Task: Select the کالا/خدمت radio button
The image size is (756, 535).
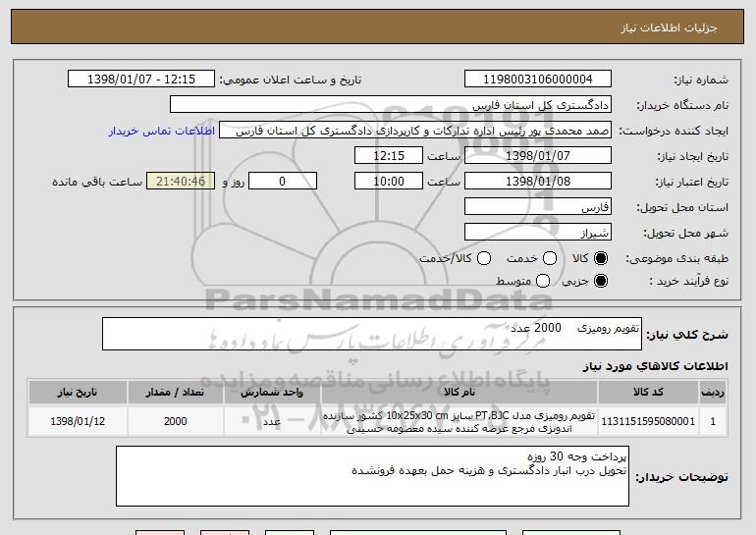Action: point(484,258)
